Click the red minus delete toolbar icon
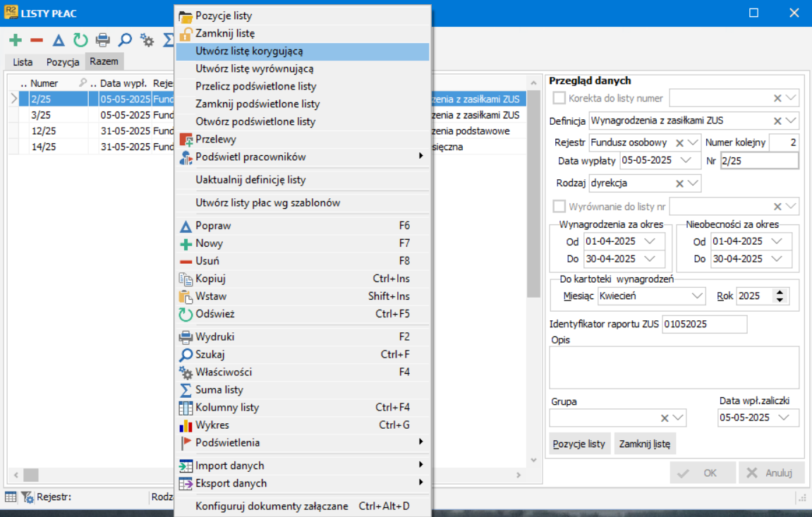The height and width of the screenshot is (517, 812). click(x=37, y=39)
